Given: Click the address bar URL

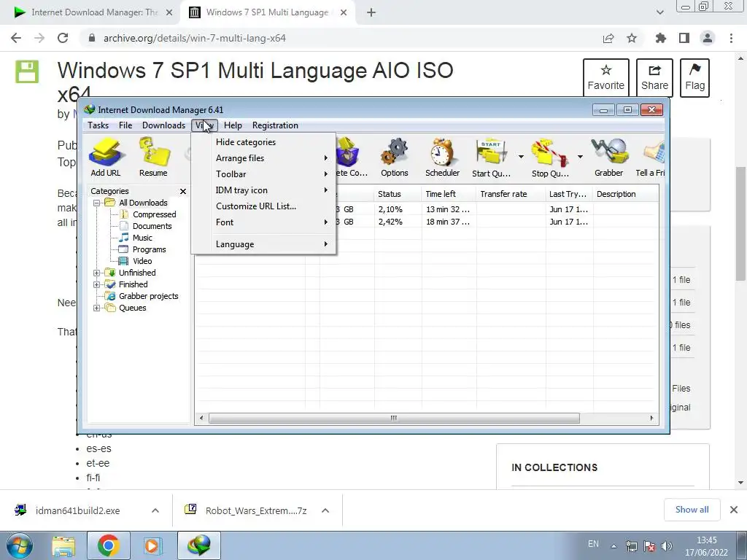Looking at the screenshot, I should point(194,38).
